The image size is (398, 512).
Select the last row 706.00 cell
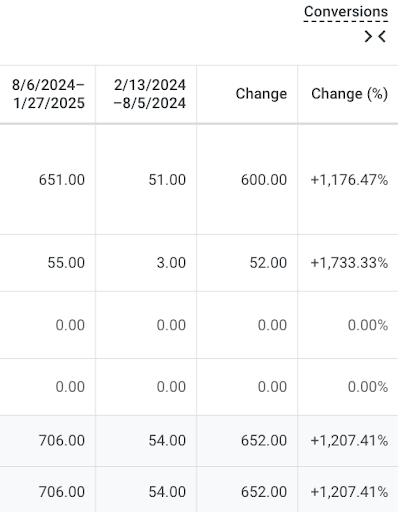62,492
